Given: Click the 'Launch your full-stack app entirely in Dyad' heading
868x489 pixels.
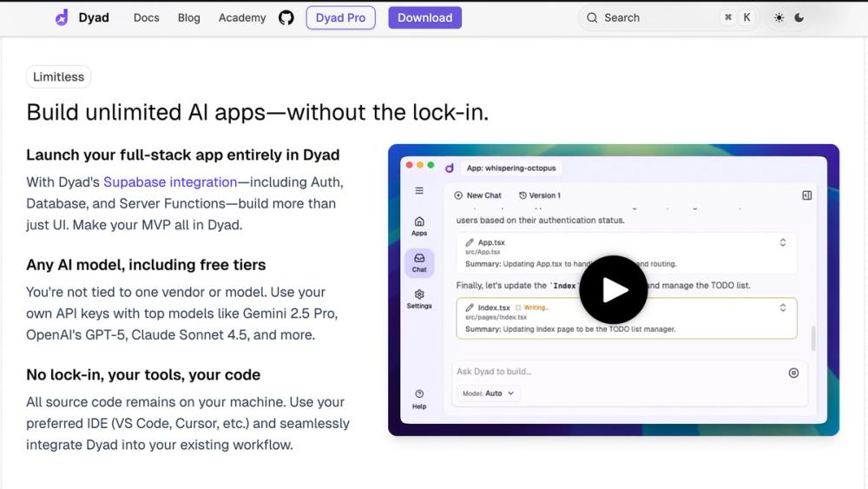Looking at the screenshot, I should tap(182, 155).
